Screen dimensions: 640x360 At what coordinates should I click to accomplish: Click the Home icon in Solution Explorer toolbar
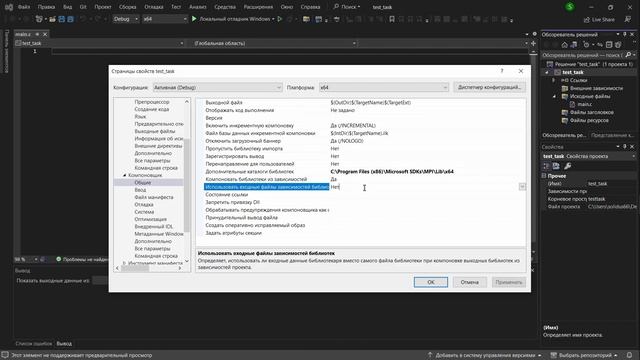coord(564,44)
